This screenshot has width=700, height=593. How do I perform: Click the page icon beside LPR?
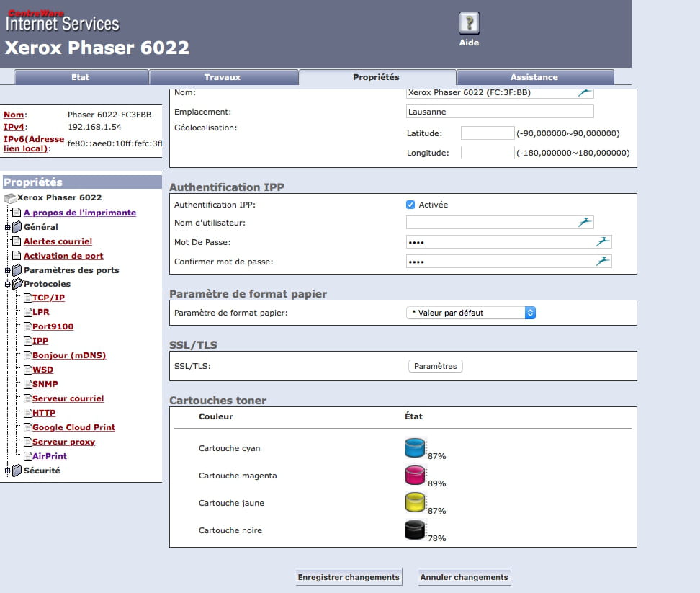[27, 312]
